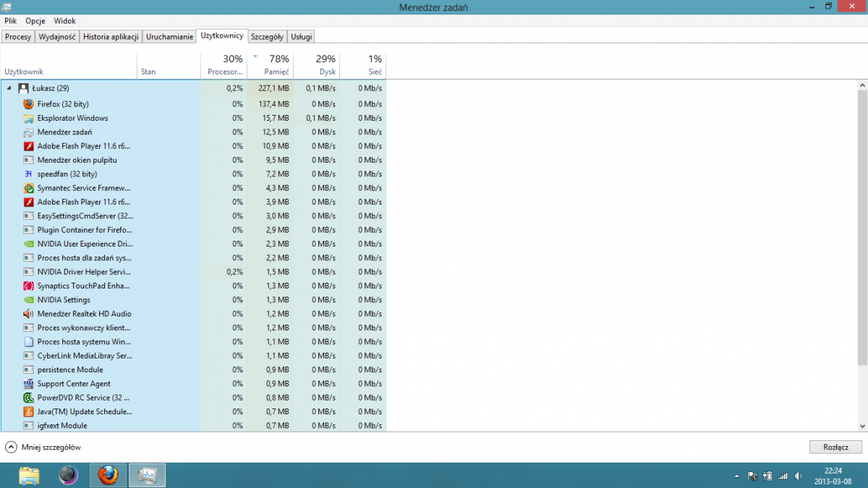Screen dimensions: 868x488
Task: Switch to the Wydajność tab
Action: coord(57,37)
